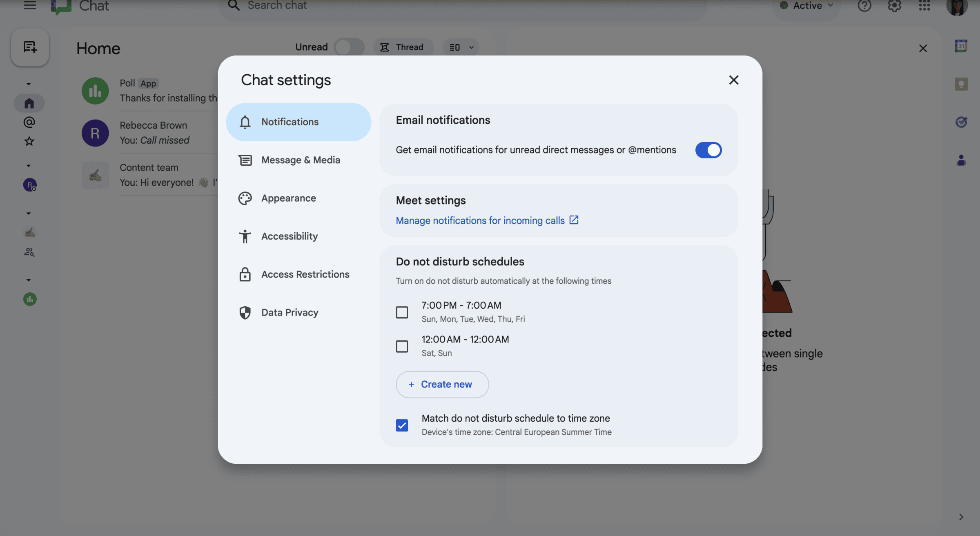
Task: Enable the 7:00 PM to 7:00 AM schedule
Action: [402, 312]
